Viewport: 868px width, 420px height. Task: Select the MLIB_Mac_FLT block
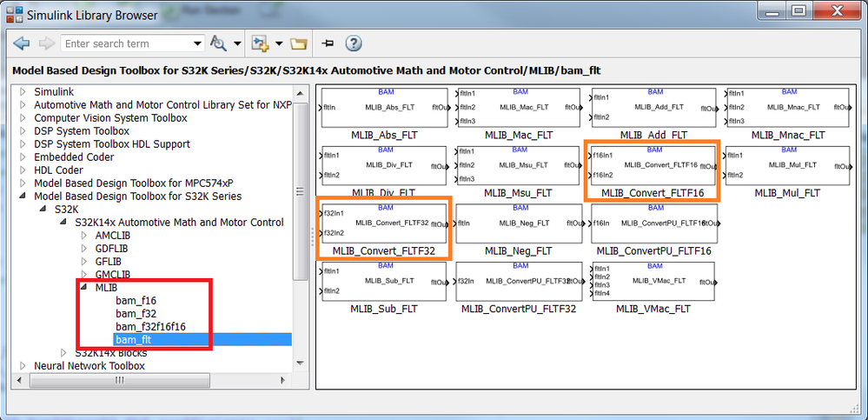[520, 108]
